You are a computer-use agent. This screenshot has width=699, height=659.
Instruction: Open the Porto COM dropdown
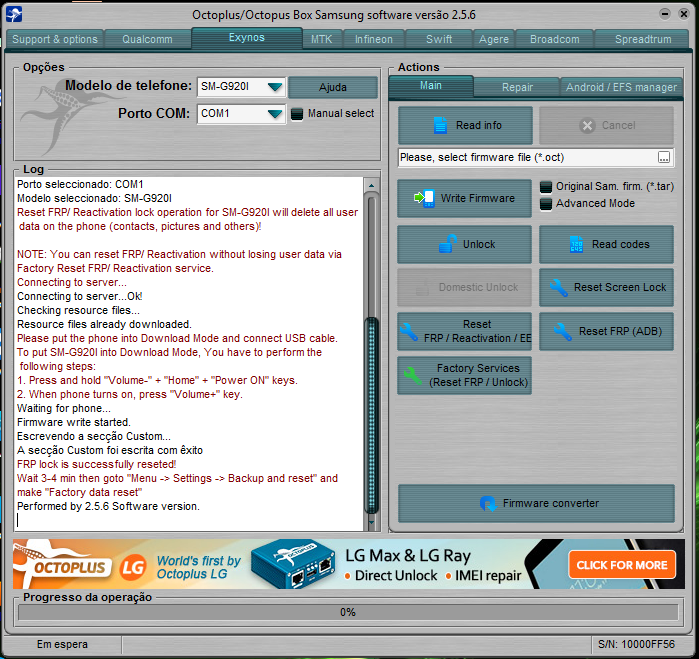tap(275, 114)
